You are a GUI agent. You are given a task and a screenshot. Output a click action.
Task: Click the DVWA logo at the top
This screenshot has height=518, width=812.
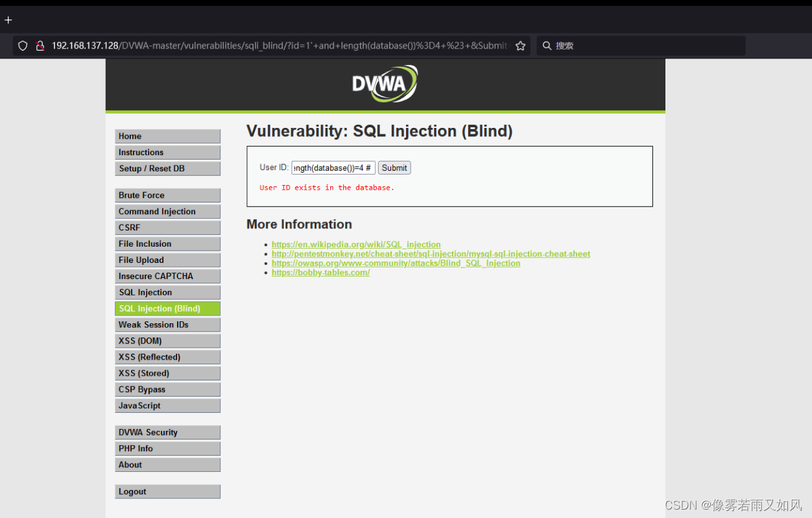(x=385, y=84)
